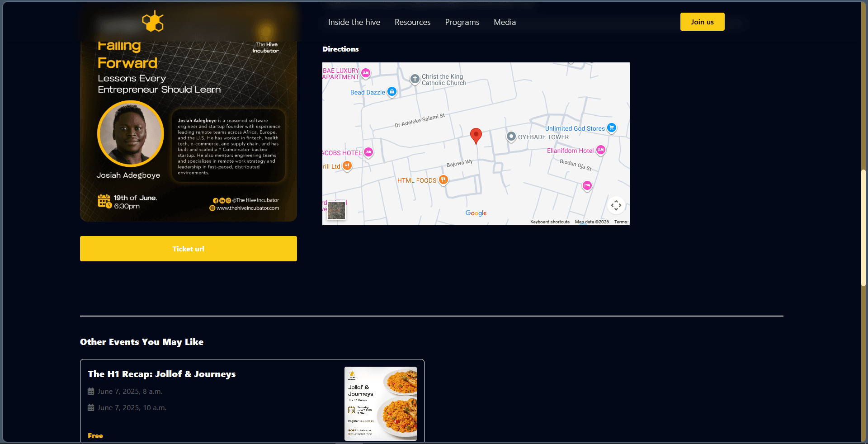
Task: Open the Inside the hive menu
Action: pyautogui.click(x=354, y=22)
